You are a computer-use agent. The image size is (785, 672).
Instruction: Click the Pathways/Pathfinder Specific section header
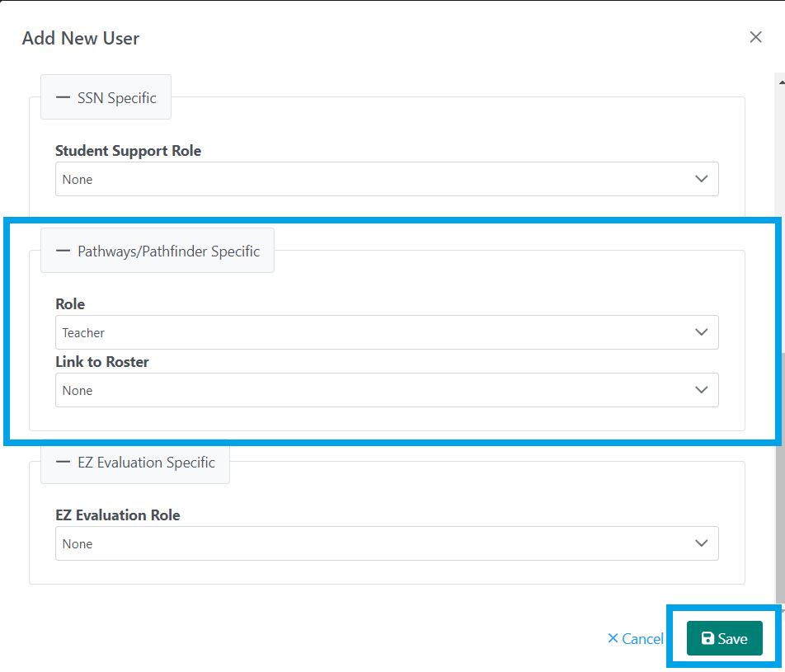click(168, 251)
